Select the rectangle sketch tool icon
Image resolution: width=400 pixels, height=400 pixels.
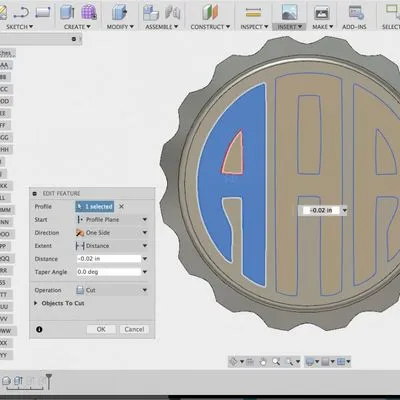coord(43,12)
